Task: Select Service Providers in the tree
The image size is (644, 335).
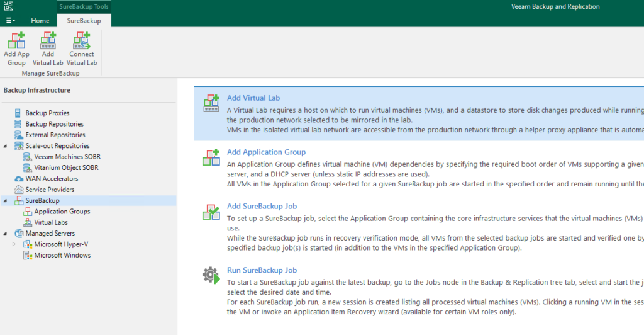Action: (50, 190)
